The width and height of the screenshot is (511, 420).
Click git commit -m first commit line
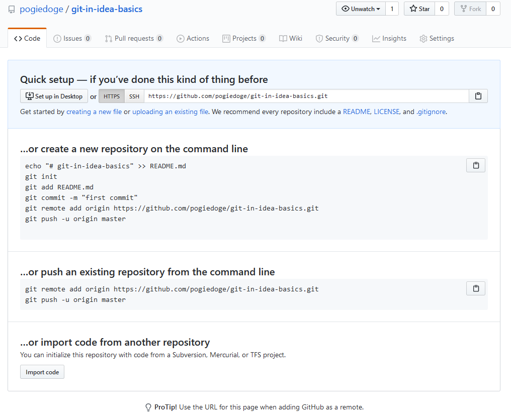pos(81,197)
